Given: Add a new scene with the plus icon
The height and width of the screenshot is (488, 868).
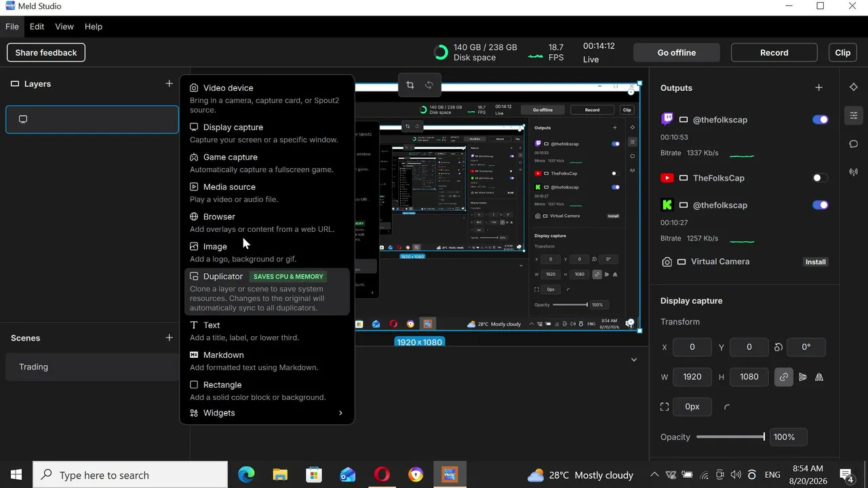Looking at the screenshot, I should pyautogui.click(x=169, y=338).
